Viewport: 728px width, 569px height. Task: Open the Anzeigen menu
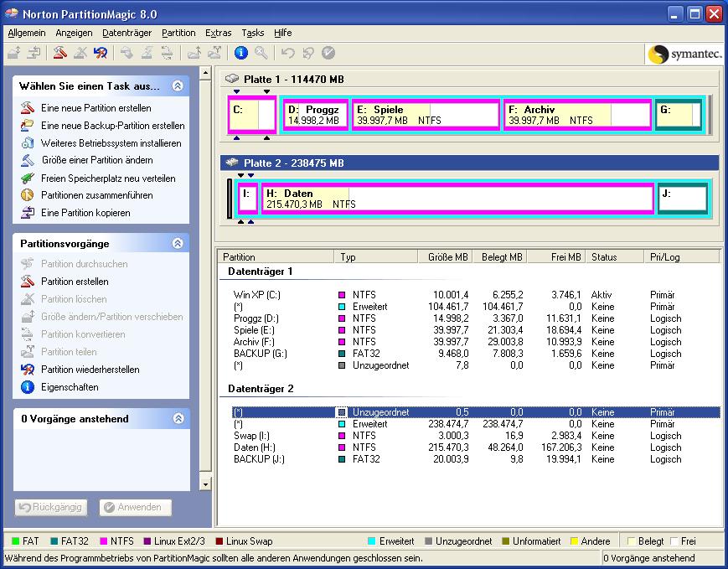coord(74,33)
